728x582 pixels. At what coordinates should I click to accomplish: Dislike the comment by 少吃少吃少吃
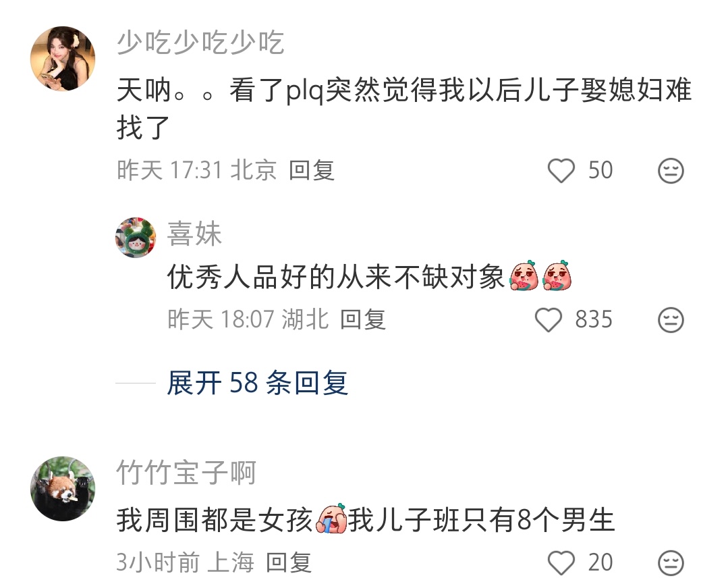coord(671,170)
